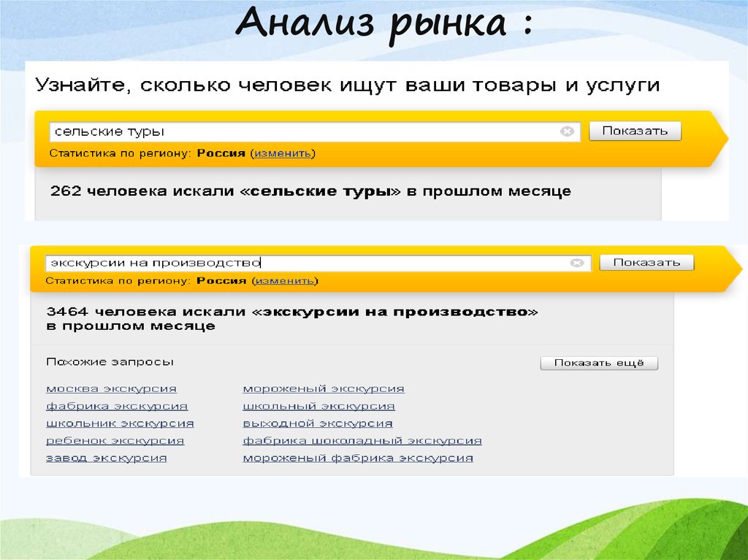Open 'мороженый экскурсия' query link
The height and width of the screenshot is (560, 748).
324,388
